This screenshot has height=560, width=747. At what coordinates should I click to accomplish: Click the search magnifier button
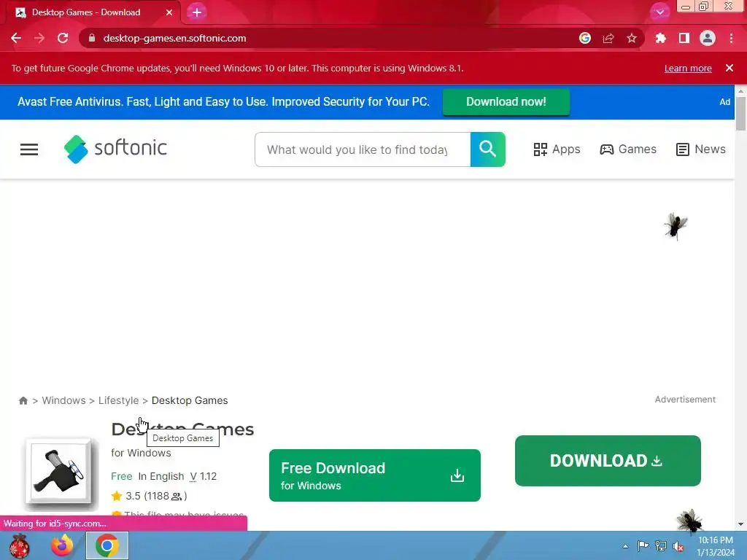tap(488, 149)
